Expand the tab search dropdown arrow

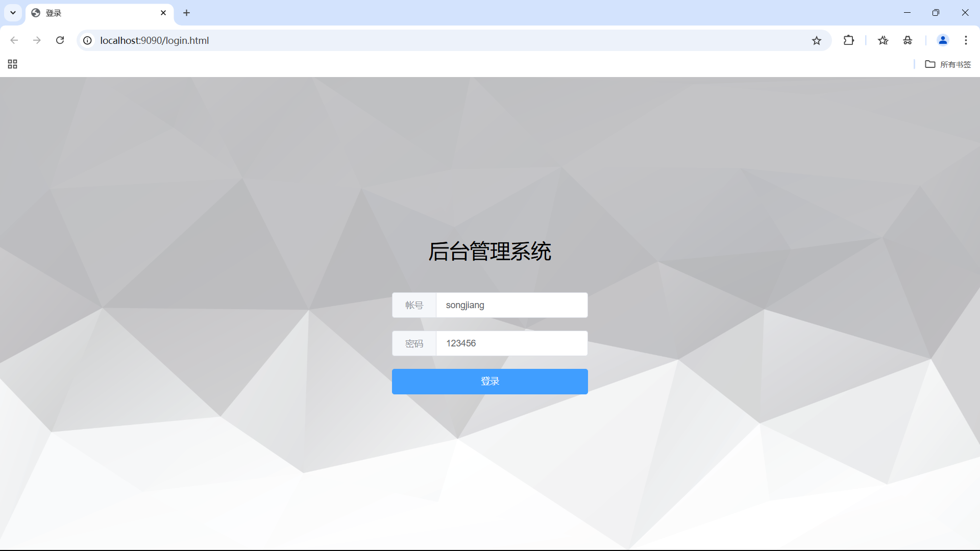[13, 13]
